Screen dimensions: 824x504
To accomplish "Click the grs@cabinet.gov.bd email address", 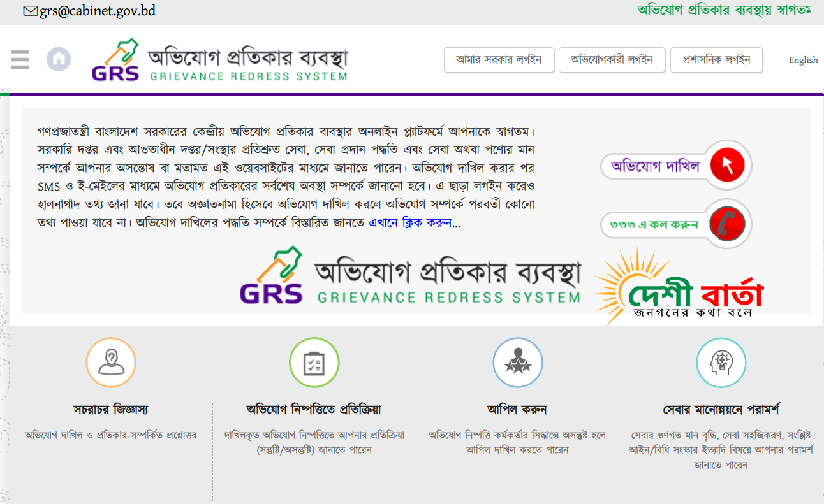I will pos(98,11).
